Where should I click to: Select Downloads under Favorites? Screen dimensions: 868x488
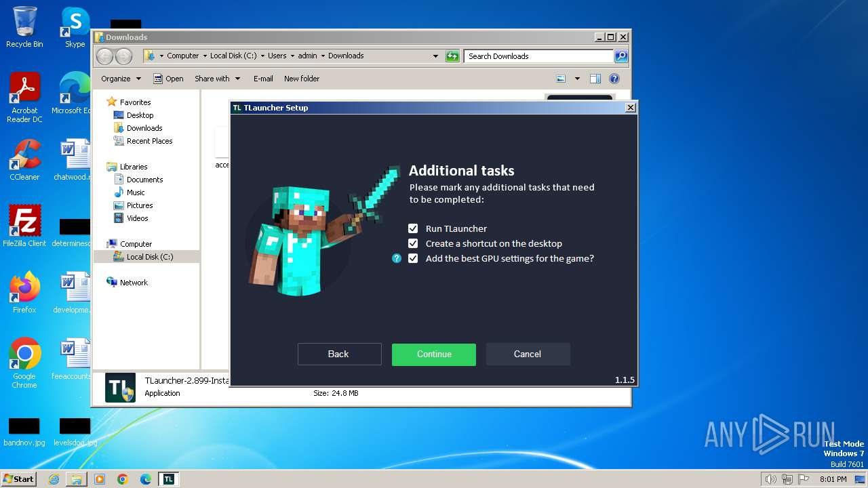(144, 128)
